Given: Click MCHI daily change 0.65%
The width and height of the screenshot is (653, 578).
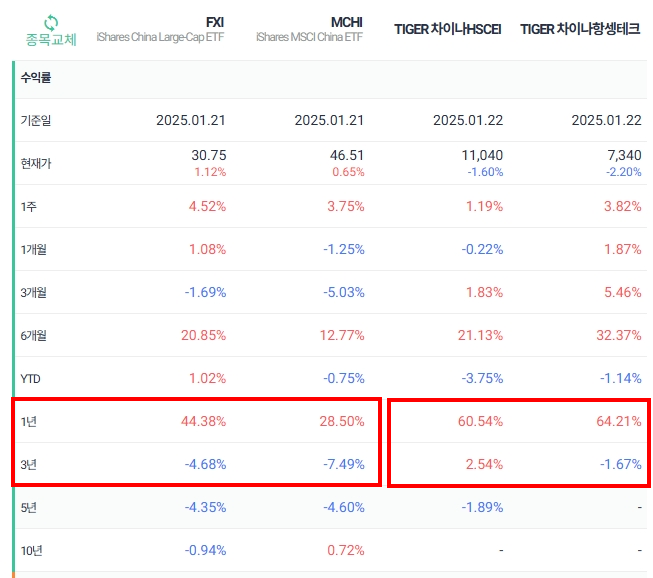Looking at the screenshot, I should click(348, 172).
